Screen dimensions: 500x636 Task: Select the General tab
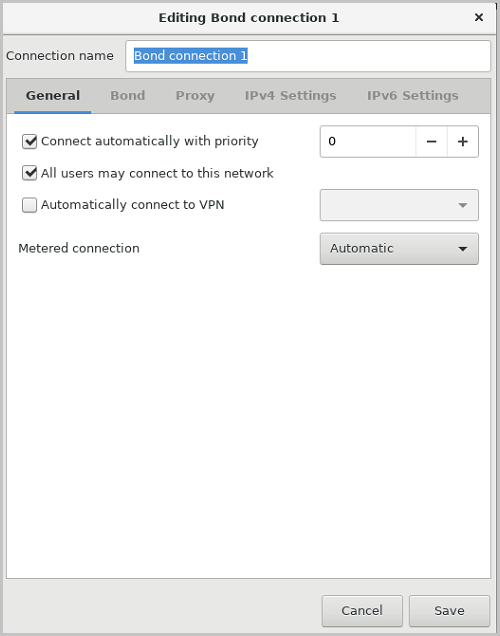(x=53, y=96)
